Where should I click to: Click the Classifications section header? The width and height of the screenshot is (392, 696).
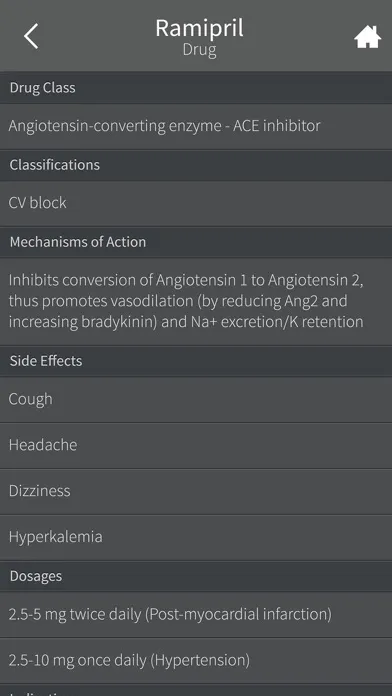tap(196, 165)
